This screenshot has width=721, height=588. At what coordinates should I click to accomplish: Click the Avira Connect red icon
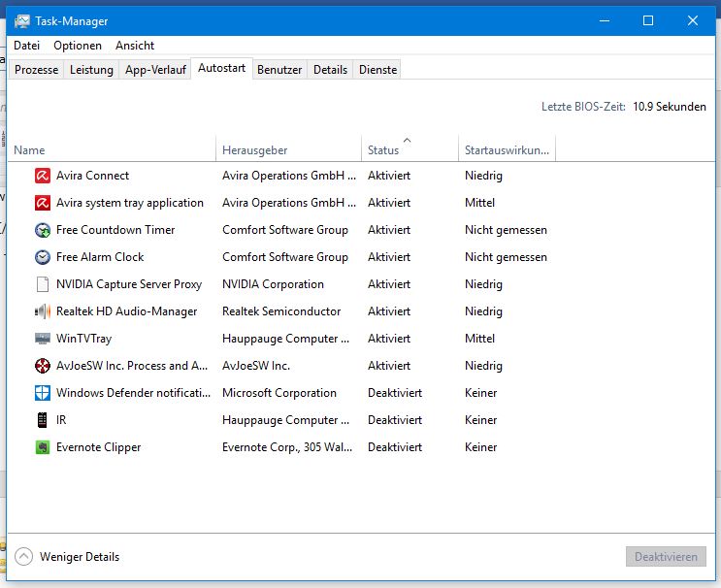coord(43,176)
